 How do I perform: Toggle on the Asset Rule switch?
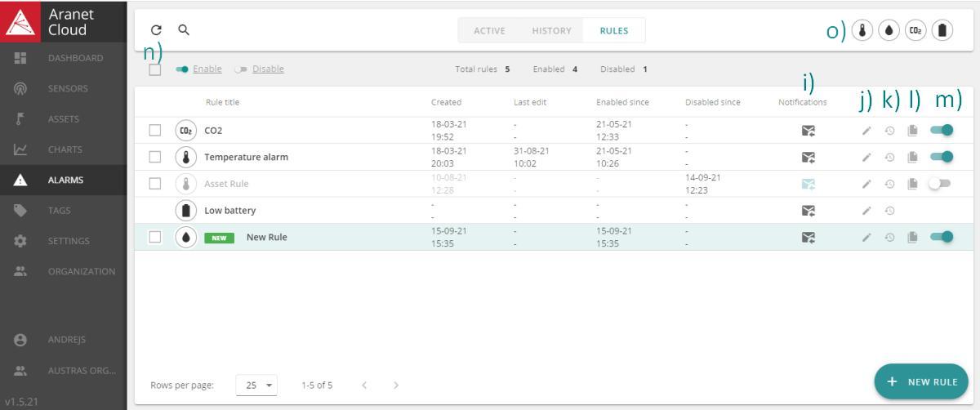(x=940, y=184)
